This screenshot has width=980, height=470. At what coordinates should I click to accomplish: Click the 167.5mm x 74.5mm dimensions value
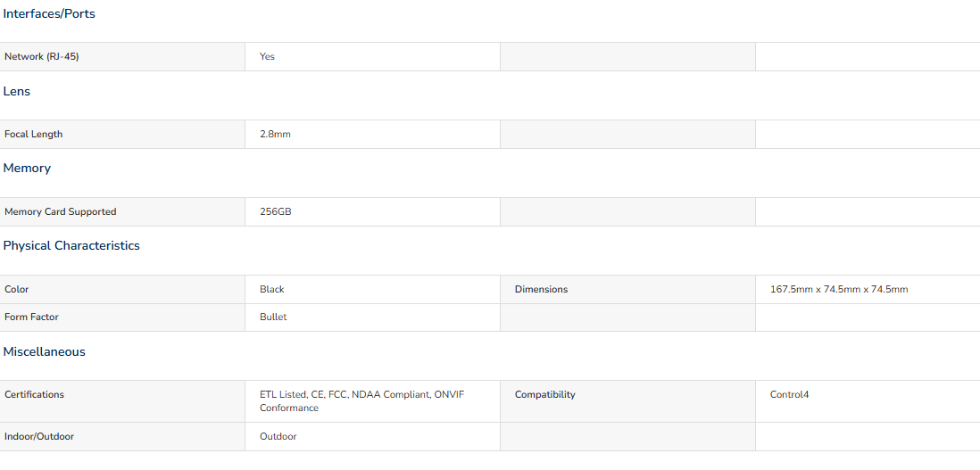(839, 290)
